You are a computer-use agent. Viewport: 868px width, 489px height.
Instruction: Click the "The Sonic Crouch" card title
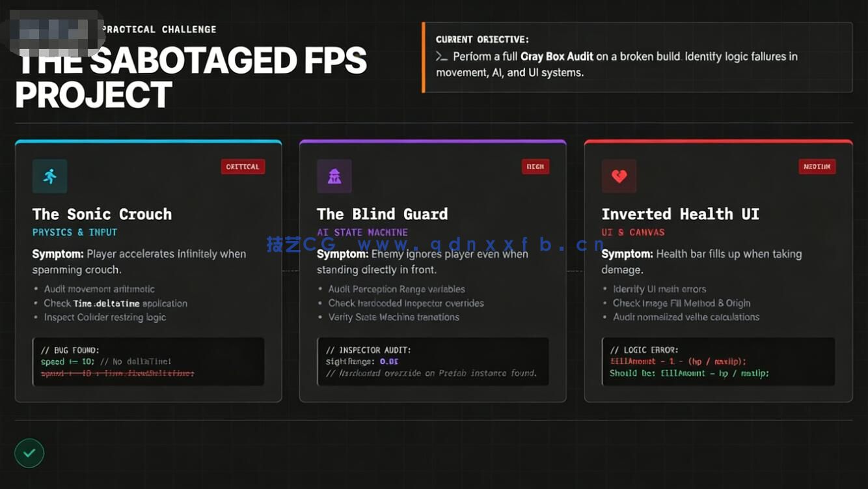click(102, 214)
